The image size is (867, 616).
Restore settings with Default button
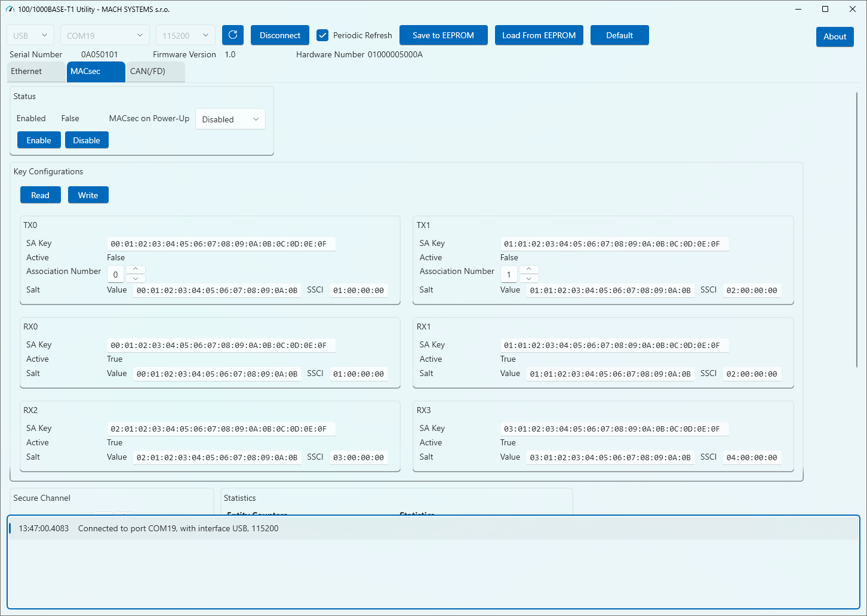pos(619,35)
